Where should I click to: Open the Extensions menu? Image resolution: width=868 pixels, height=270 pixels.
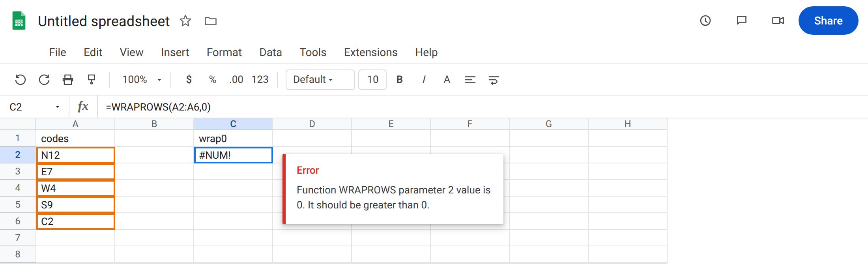point(371,52)
